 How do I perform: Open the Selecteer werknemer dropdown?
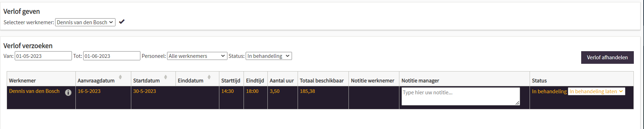tap(85, 22)
